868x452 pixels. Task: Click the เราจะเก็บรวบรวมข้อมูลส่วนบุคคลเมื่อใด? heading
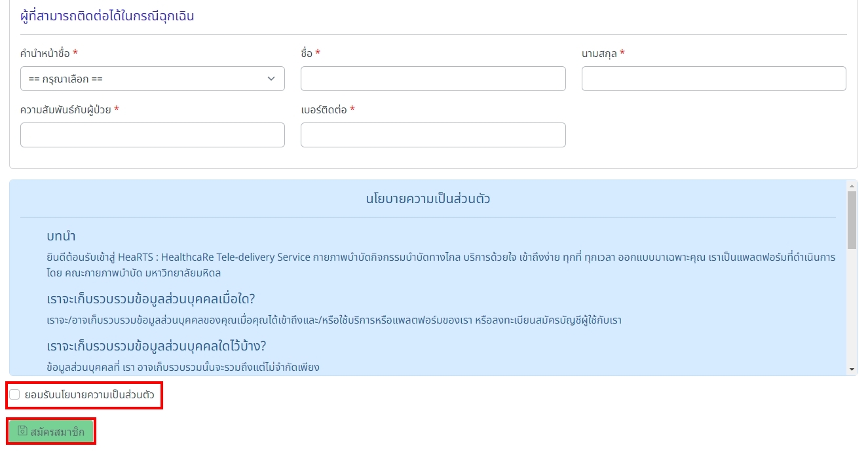coord(151,299)
